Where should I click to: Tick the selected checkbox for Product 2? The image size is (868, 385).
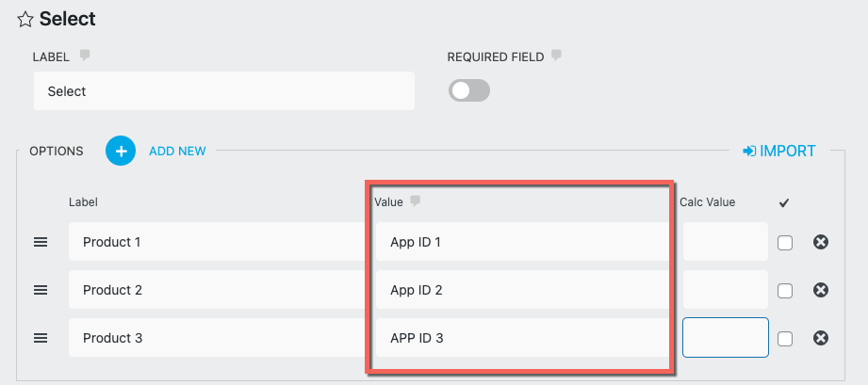click(784, 291)
